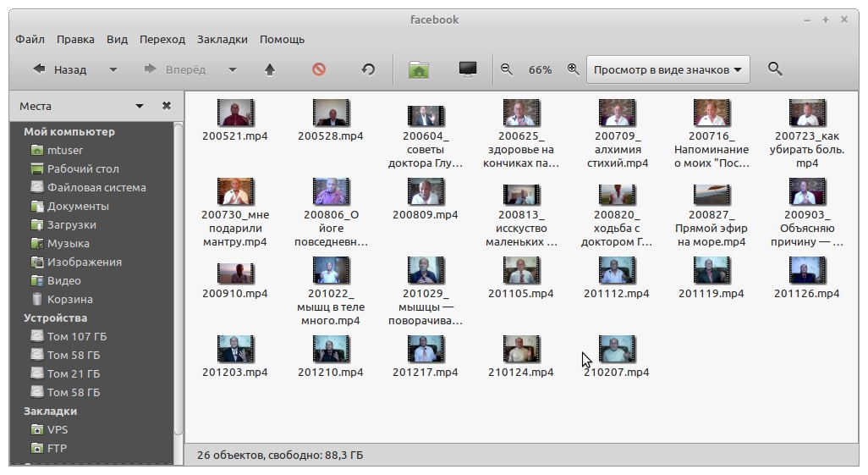
Task: Select 200806_О йоге video thumbnail
Action: pos(331,191)
